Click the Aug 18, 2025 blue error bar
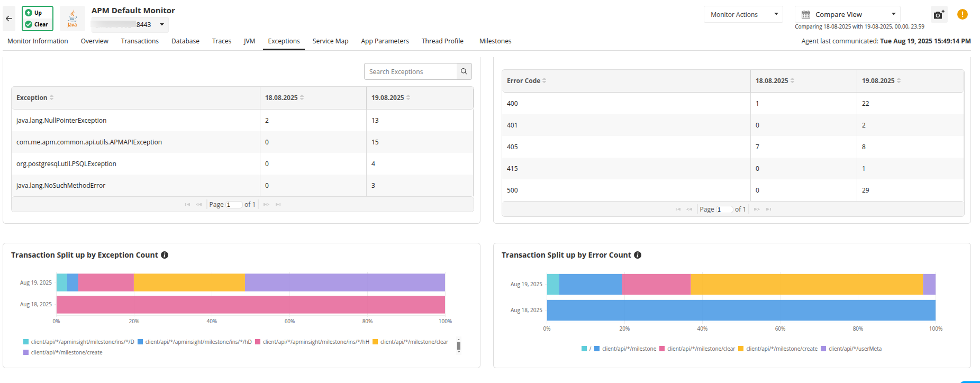 tap(741, 310)
